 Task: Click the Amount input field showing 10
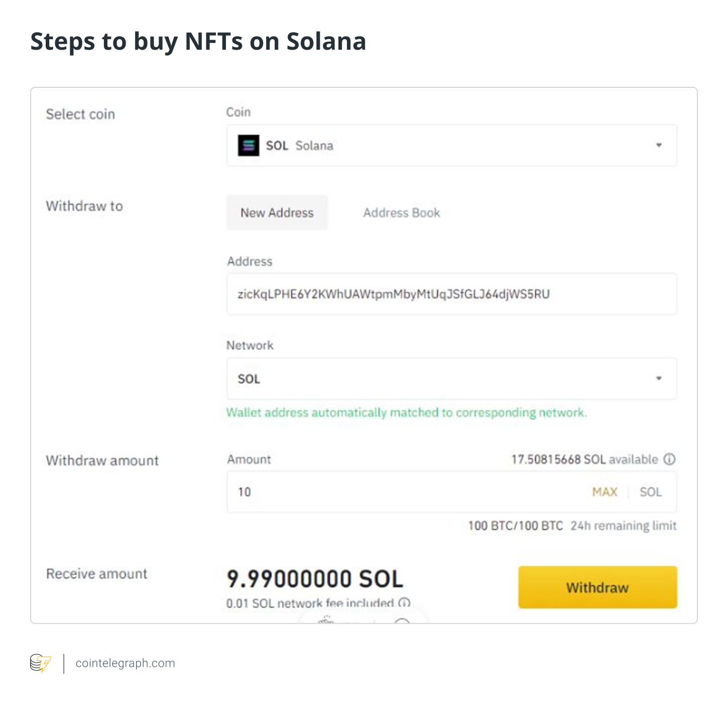[x=402, y=492]
